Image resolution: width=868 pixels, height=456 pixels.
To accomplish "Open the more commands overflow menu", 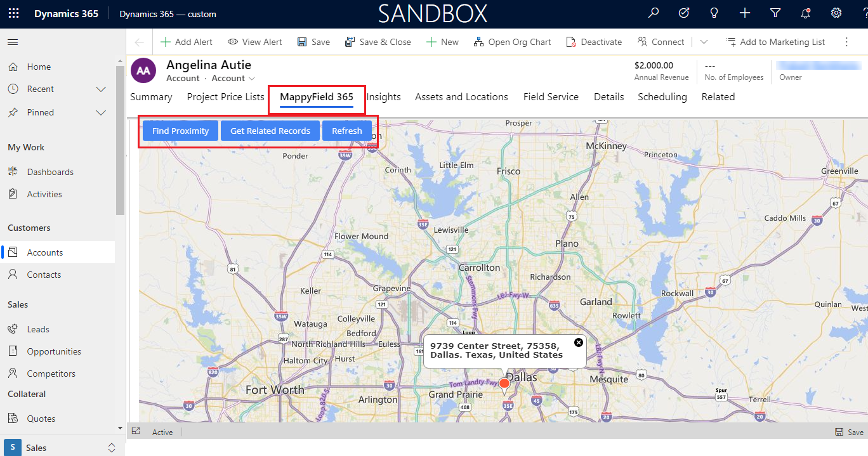I will (846, 42).
